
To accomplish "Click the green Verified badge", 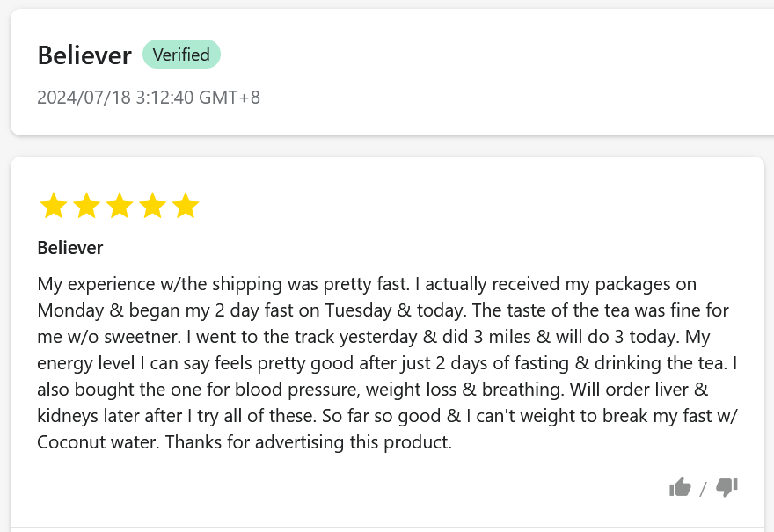I will pos(181,55).
